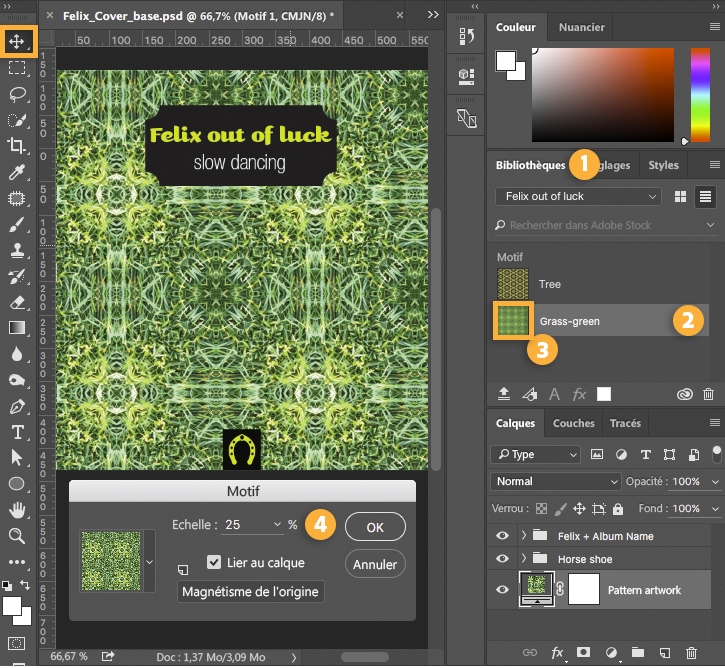
Task: Uncheck the Lier au calque checkbox
Action: [x=213, y=562]
